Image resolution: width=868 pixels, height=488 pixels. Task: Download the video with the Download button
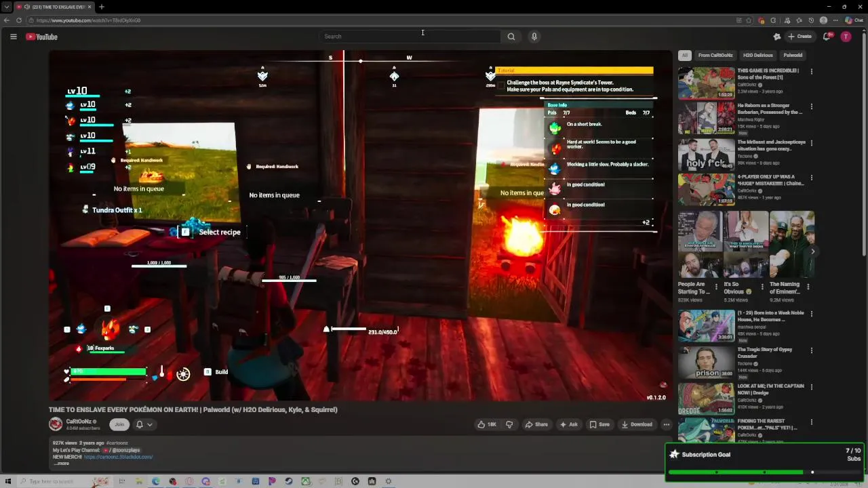(x=637, y=424)
